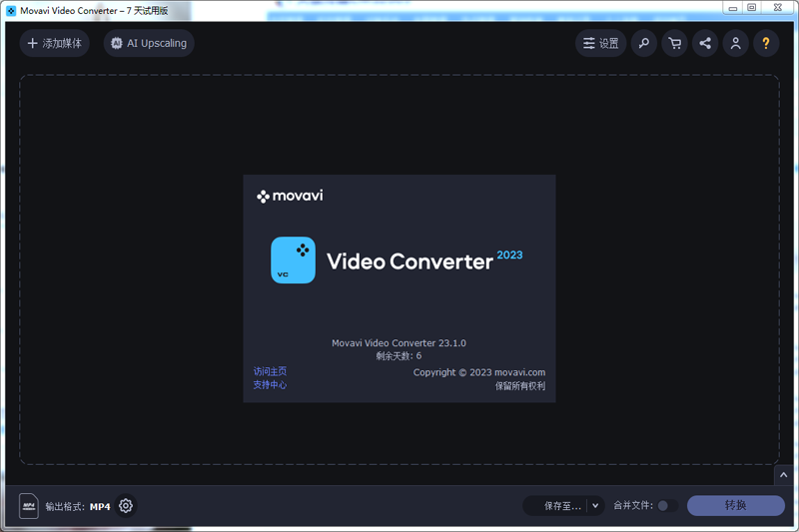Screen dimensions: 799x532
Task: Expand the 保存至 dropdown arrow
Action: point(595,506)
